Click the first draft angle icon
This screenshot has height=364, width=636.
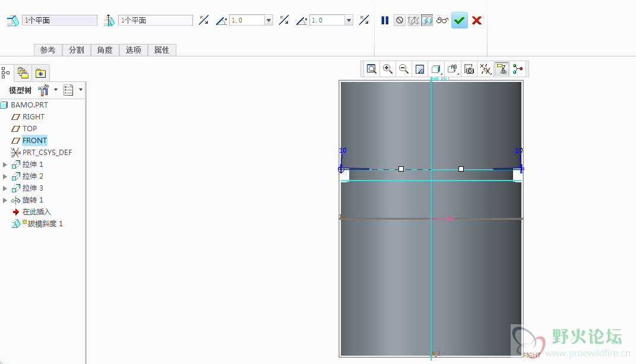pyautogui.click(x=222, y=20)
